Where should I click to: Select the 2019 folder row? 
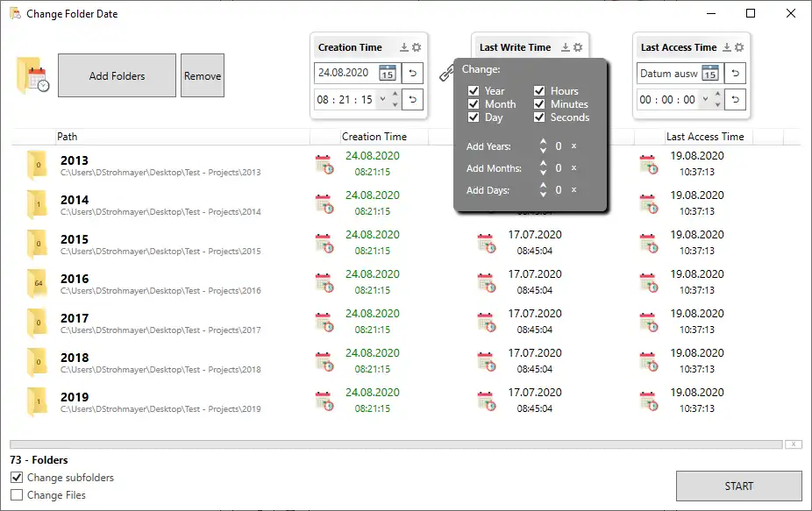point(405,401)
